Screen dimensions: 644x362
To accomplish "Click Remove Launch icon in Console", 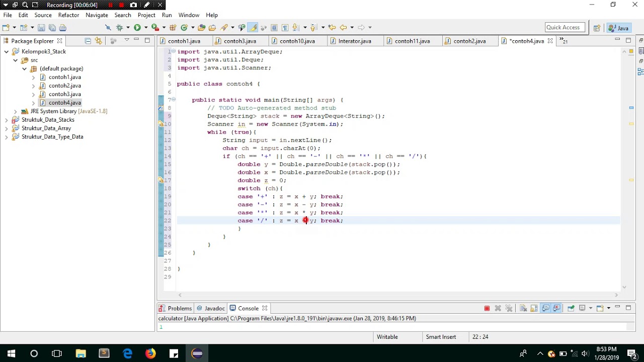I will (498, 308).
